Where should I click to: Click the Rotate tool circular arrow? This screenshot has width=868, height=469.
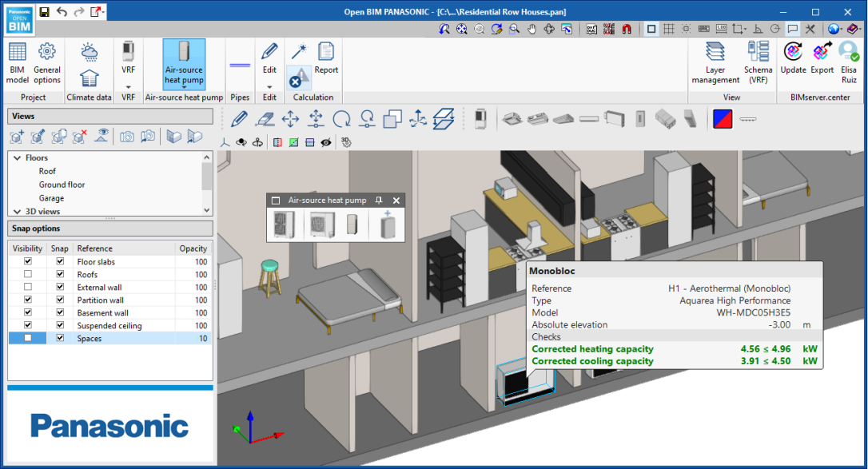[x=341, y=119]
